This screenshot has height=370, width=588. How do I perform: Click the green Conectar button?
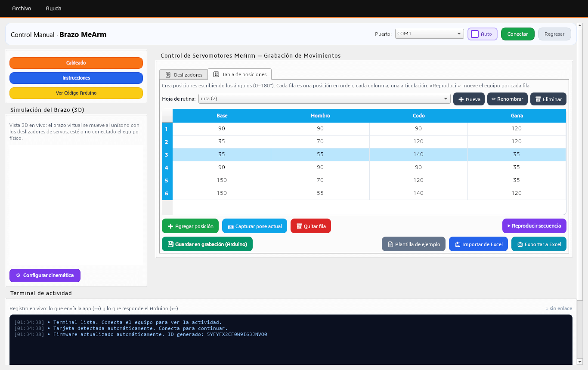point(518,34)
